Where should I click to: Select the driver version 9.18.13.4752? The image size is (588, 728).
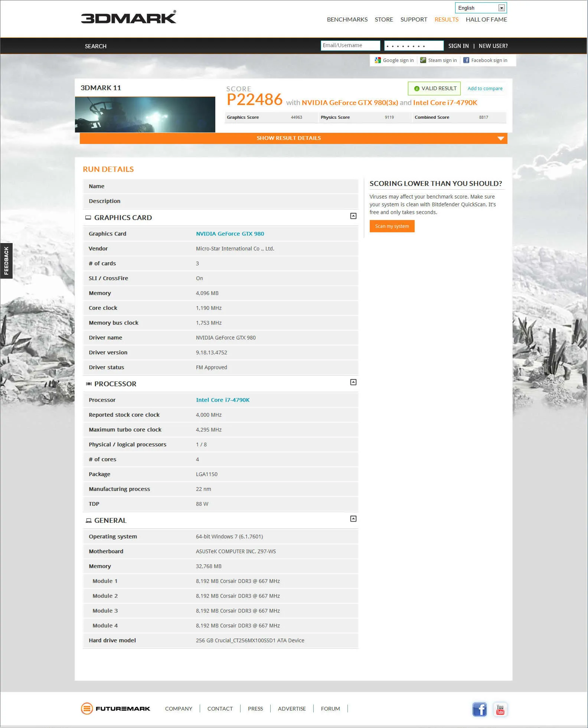click(x=212, y=352)
